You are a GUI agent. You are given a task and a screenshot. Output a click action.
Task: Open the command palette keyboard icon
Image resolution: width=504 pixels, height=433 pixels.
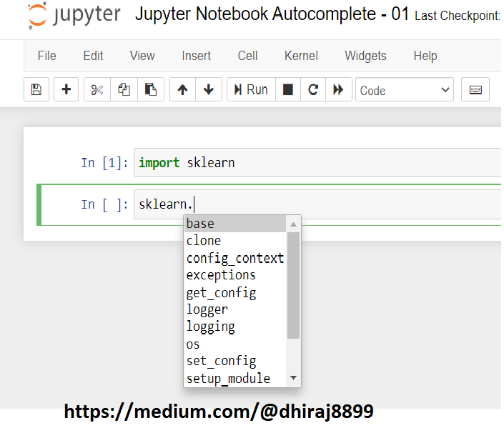(x=475, y=89)
